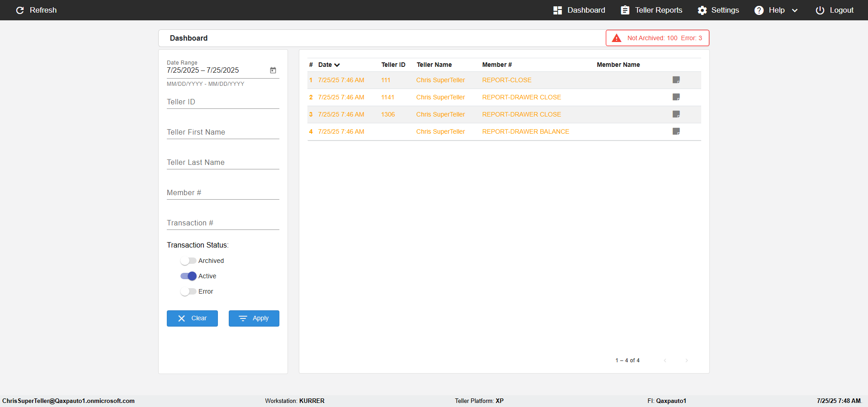Open note icon for REPORT-CLOSE row
The height and width of the screenshot is (407, 868).
point(676,80)
